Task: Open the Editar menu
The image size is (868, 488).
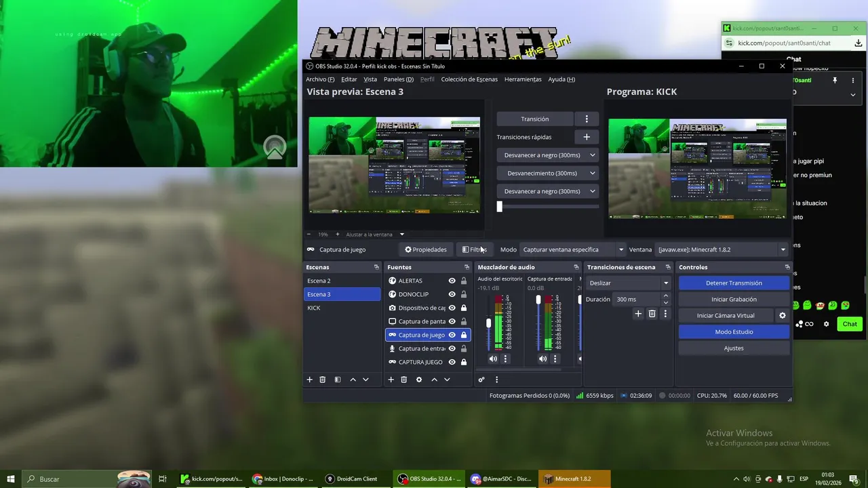Action: 349,79
